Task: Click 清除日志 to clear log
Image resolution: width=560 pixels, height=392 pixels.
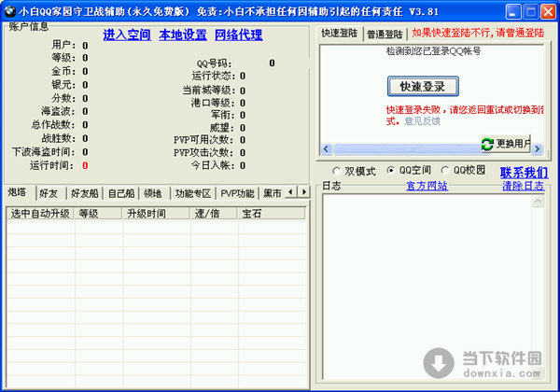Action: pos(524,186)
